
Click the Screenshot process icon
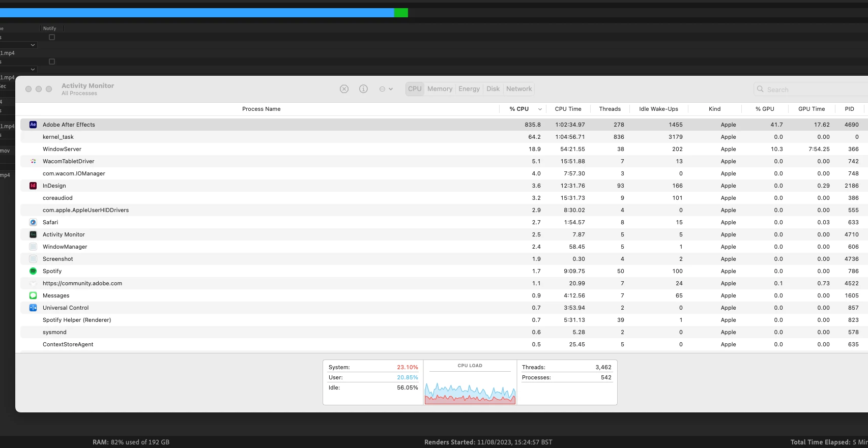click(33, 259)
